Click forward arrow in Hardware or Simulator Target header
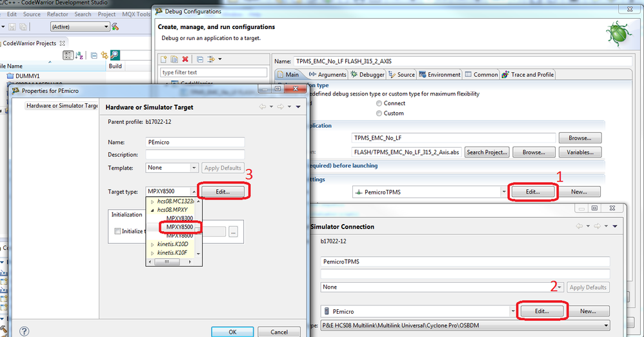This screenshot has height=337, width=644. (281, 107)
